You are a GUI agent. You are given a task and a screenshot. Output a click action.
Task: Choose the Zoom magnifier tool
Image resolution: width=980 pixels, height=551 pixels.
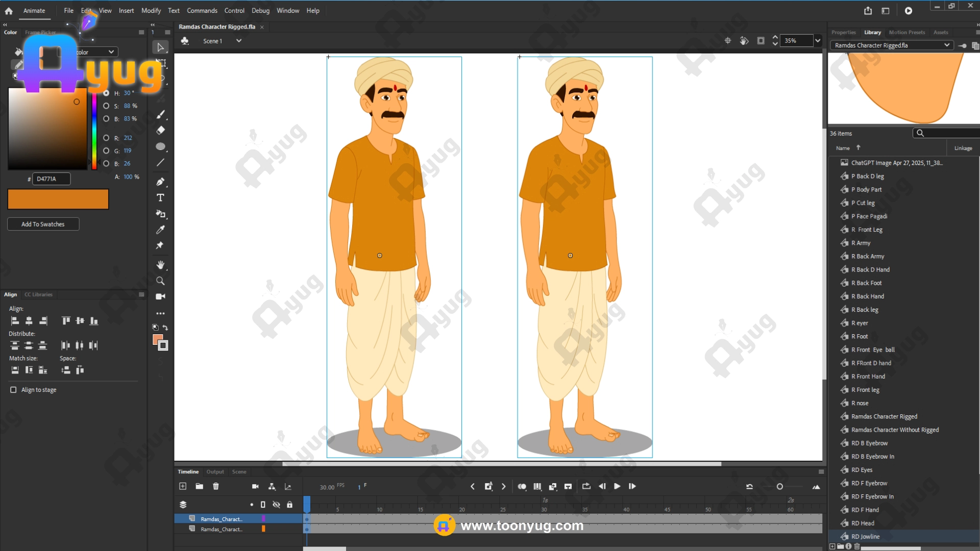[160, 281]
